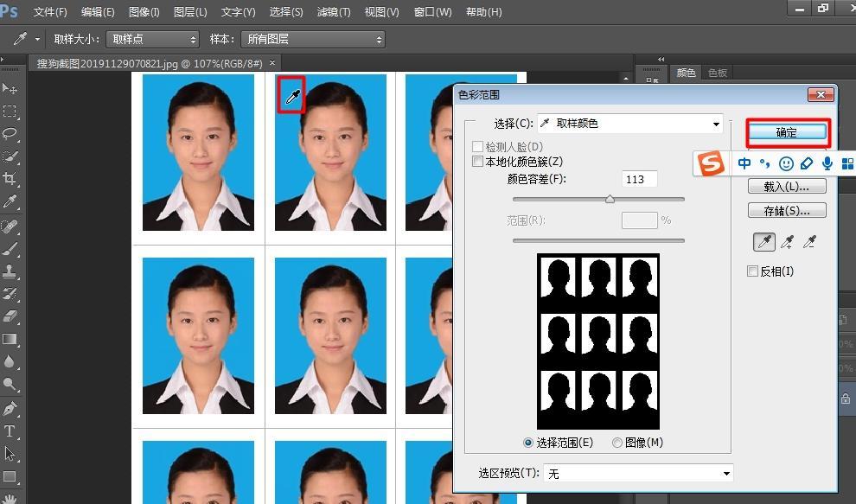Click the black-and-white selection preview thumbnail
Image resolution: width=856 pixels, height=504 pixels.
(598, 341)
